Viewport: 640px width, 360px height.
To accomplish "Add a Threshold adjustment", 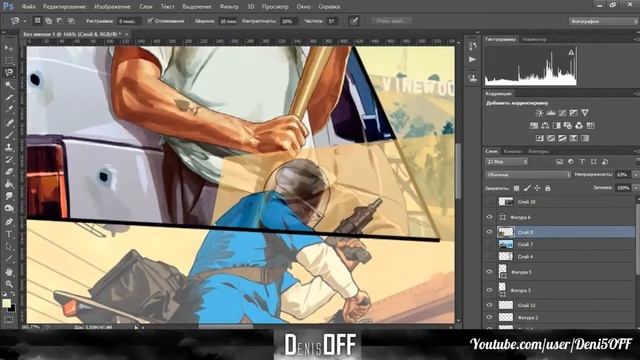I will click(x=562, y=138).
